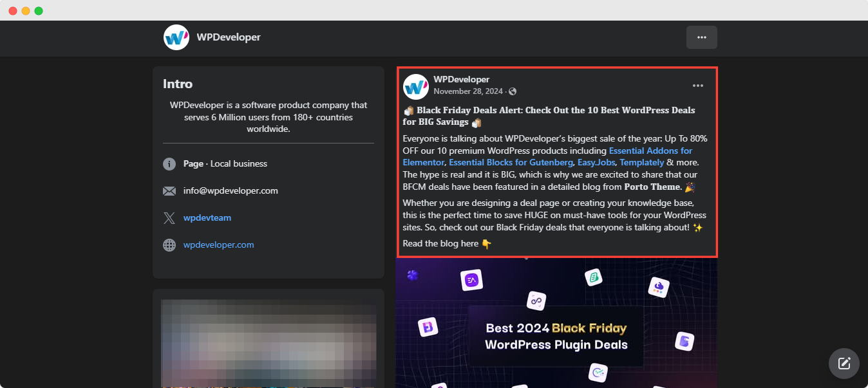Open the post's three-dot options menu
The width and height of the screenshot is (868, 388).
tap(697, 86)
